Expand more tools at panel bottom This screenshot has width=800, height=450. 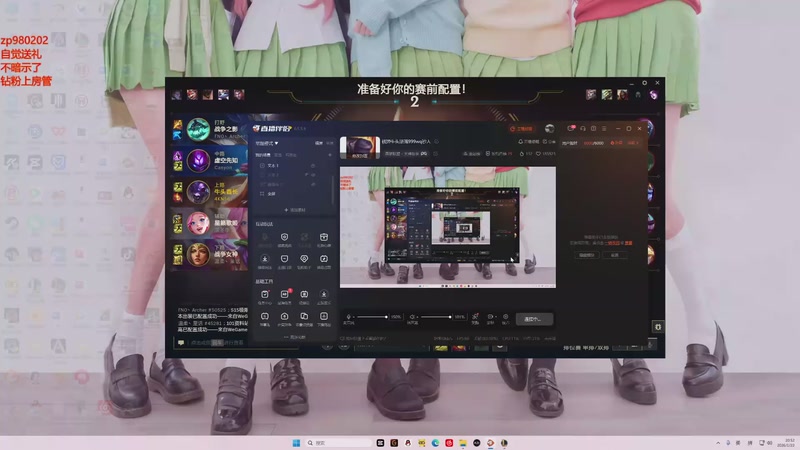pyautogui.click(x=295, y=337)
